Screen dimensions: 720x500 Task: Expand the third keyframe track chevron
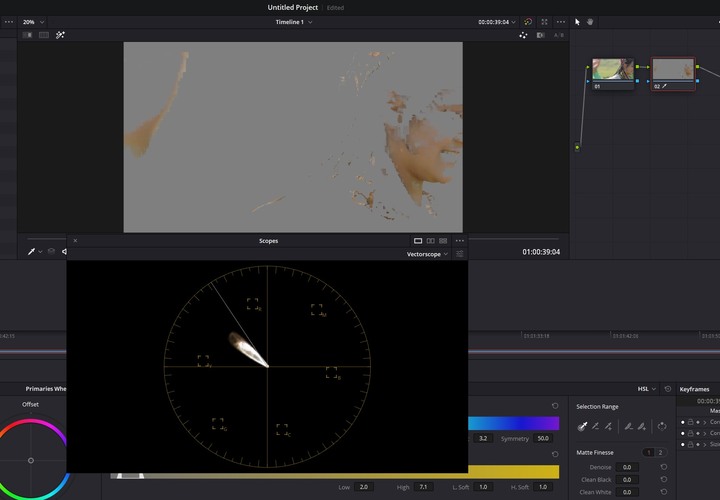(705, 444)
